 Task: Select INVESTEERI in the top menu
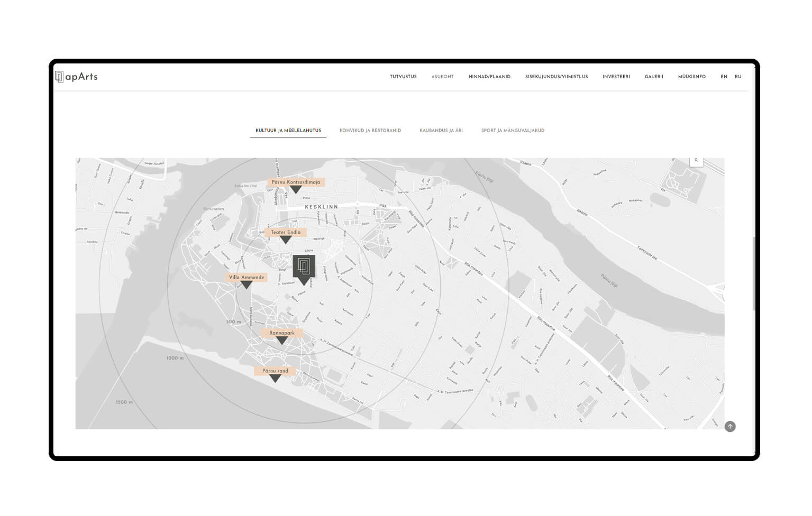(x=616, y=77)
